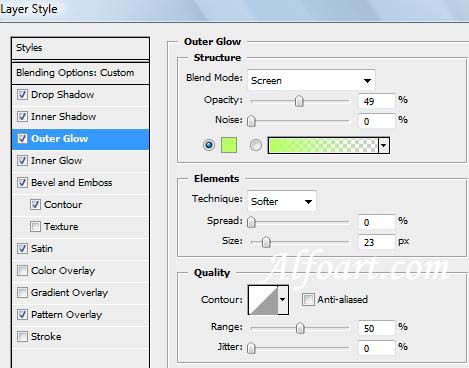The height and width of the screenshot is (368, 469).
Task: Toggle the Pattern Overlay checkbox
Action: pos(22,314)
